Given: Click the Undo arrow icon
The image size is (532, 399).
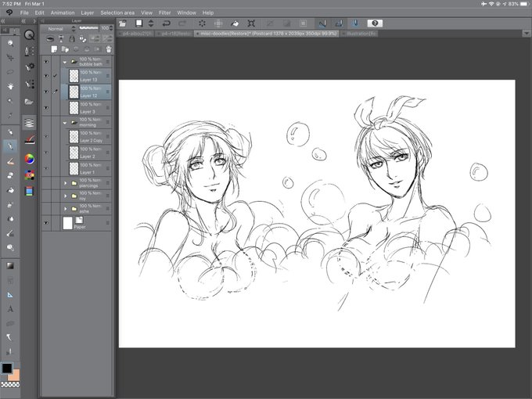Looking at the screenshot, I should pyautogui.click(x=166, y=23).
